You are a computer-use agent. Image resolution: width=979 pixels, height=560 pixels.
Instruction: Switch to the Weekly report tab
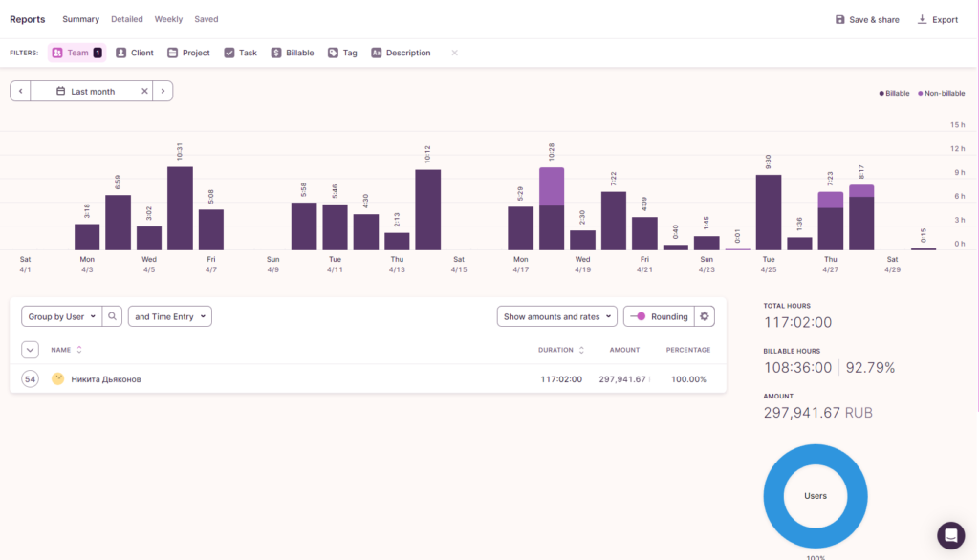(x=168, y=19)
